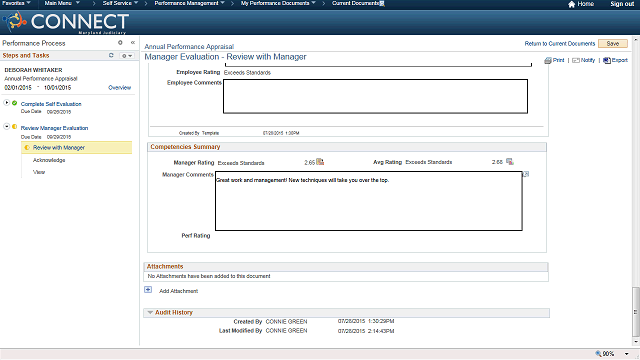The height and width of the screenshot is (360, 640).
Task: Click inside Employee Comments text box
Action: [375, 96]
